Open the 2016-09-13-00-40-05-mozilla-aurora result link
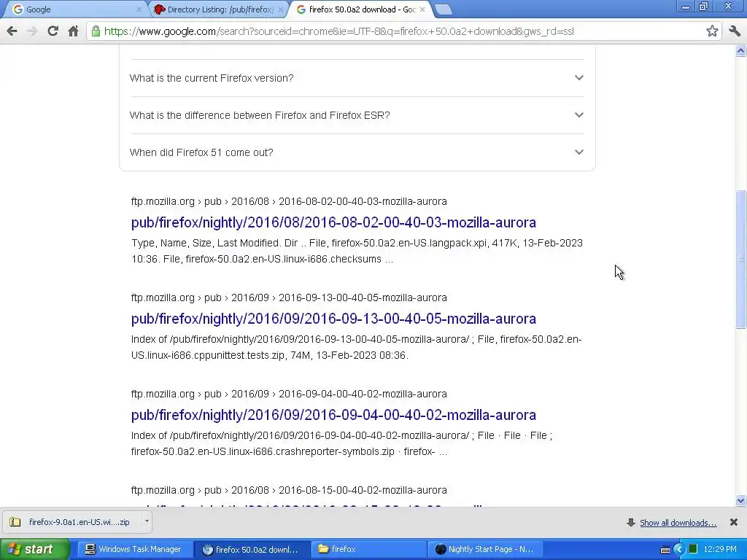747x560 pixels. (x=333, y=319)
